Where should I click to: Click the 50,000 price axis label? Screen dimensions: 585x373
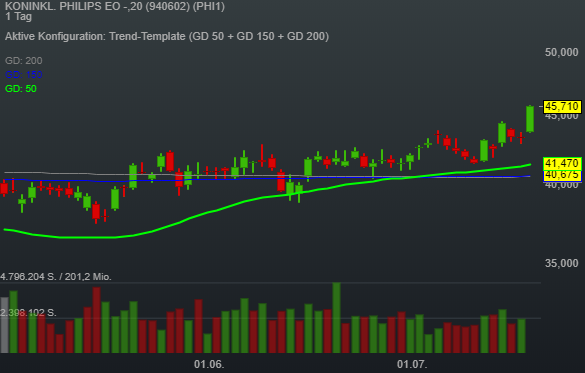pyautogui.click(x=561, y=52)
